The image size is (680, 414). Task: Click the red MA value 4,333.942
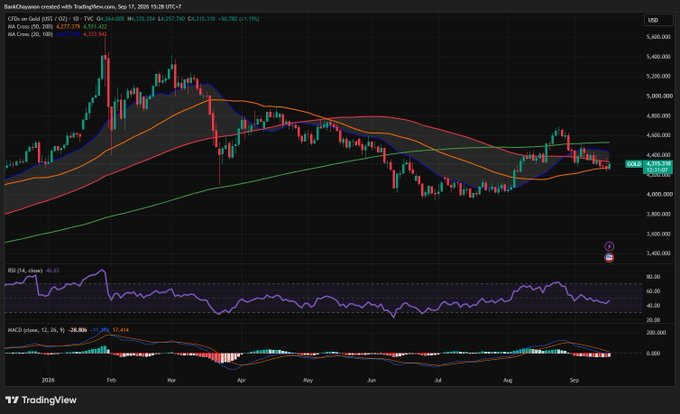pyautogui.click(x=95, y=34)
